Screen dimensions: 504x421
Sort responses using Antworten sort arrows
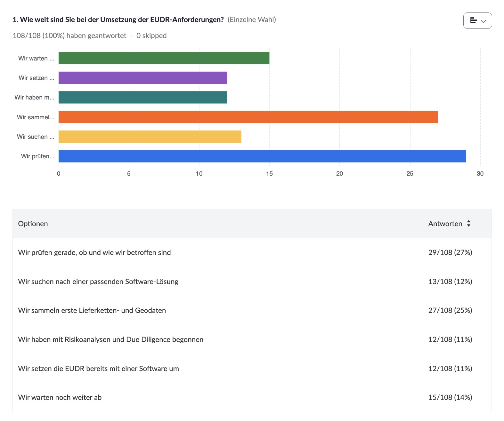click(469, 224)
